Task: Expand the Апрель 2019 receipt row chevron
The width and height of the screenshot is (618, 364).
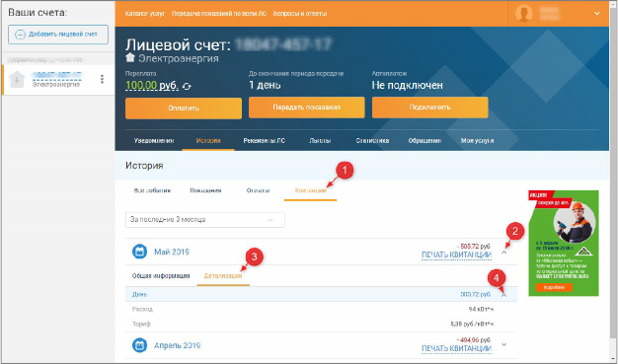Action: (x=504, y=344)
